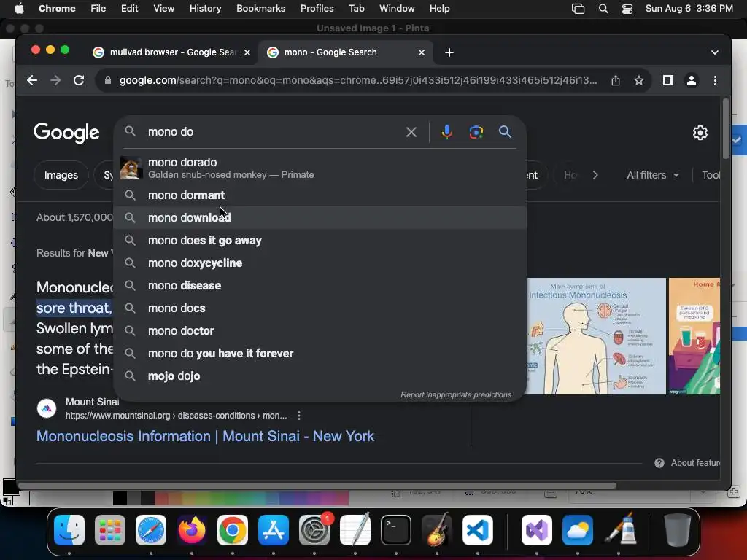Show more filter chips with right chevron
The image size is (747, 560).
595,175
